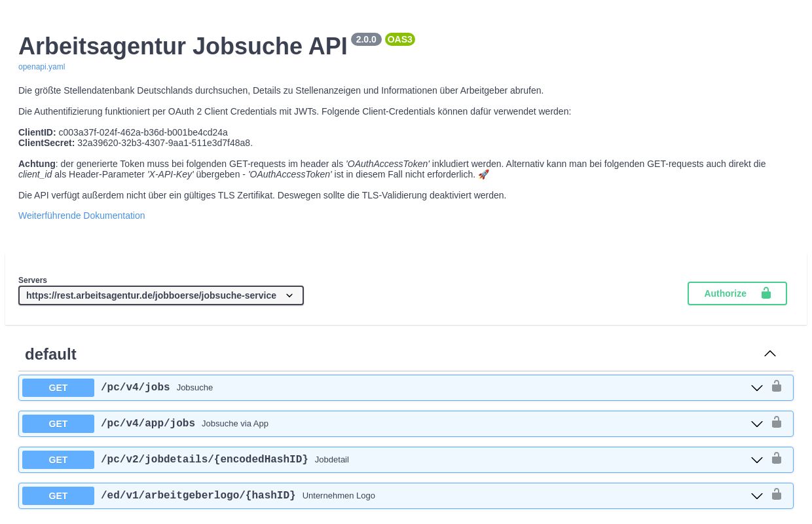
Task: Click the /pc/v2/jobdetails/{encodedHashID} path
Action: click(x=204, y=459)
